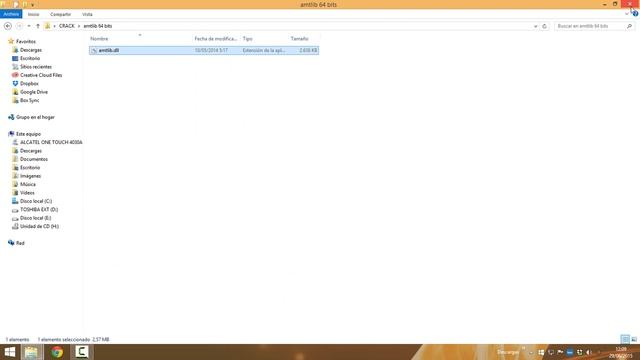Open Descargas under Favoritos
The width and height of the screenshot is (640, 360).
click(31, 50)
